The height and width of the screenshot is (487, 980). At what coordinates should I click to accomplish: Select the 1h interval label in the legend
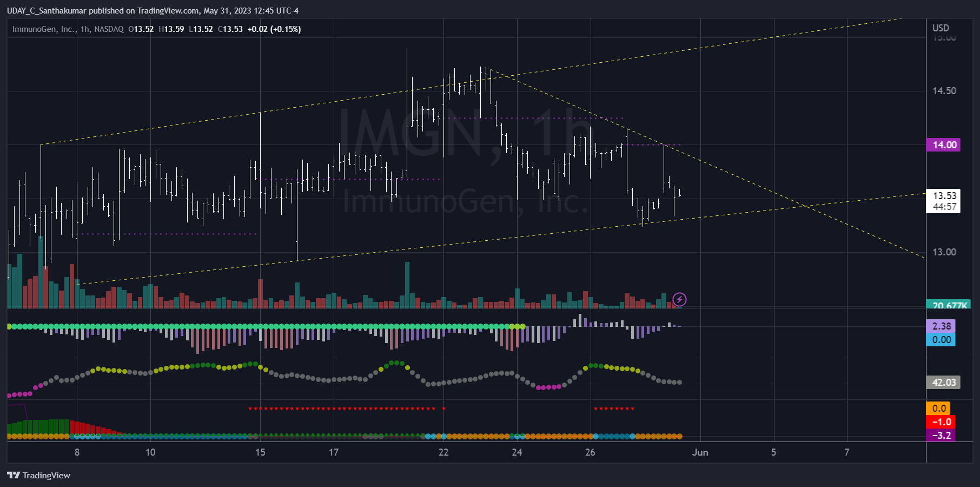(85, 29)
